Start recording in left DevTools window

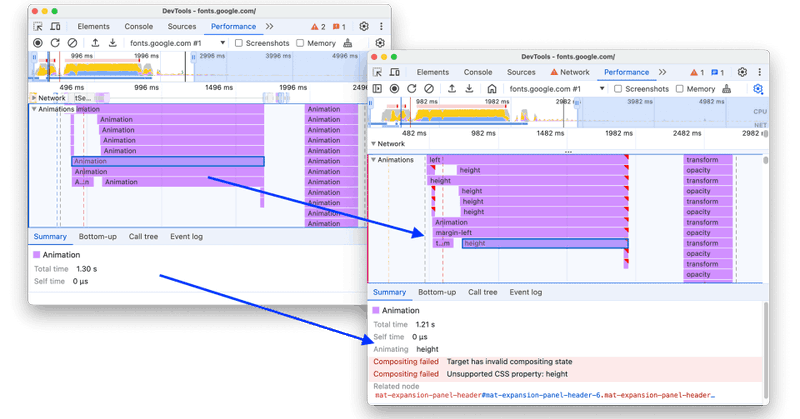(38, 43)
